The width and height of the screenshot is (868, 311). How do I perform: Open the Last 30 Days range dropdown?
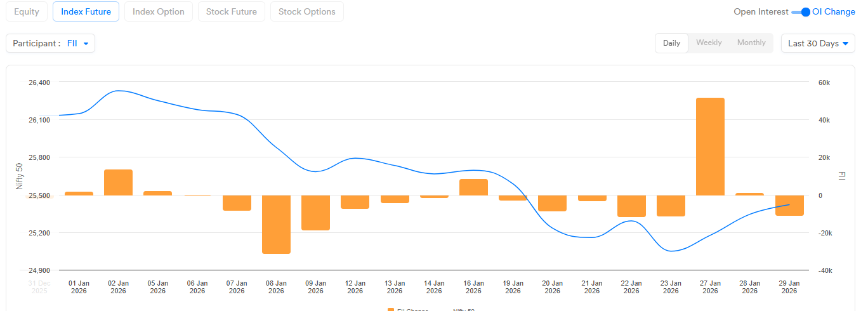click(818, 43)
